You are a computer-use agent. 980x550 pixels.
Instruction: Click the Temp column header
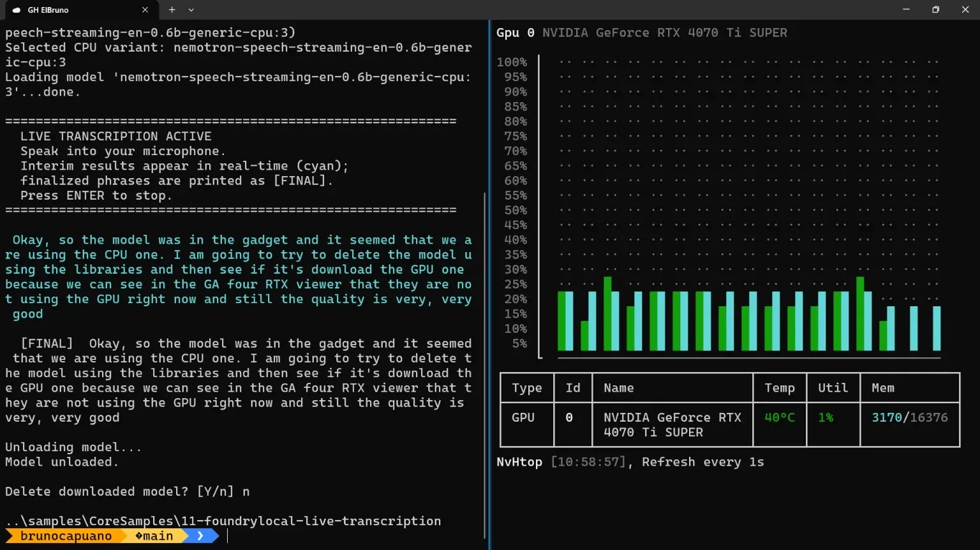coord(780,388)
